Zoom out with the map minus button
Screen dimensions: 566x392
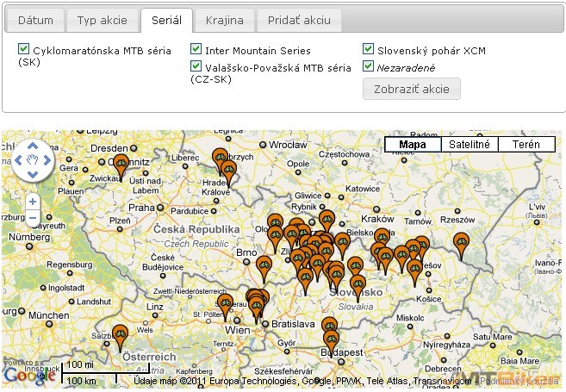point(32,218)
